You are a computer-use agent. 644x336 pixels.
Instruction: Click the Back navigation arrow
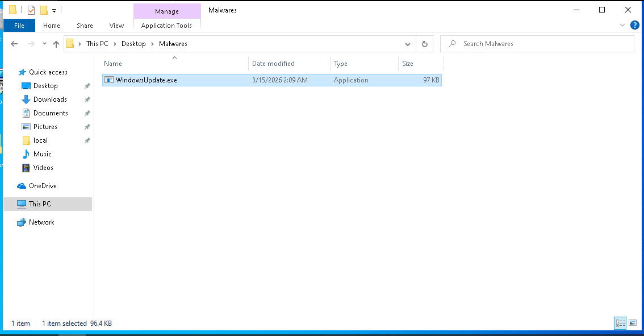[x=14, y=43]
